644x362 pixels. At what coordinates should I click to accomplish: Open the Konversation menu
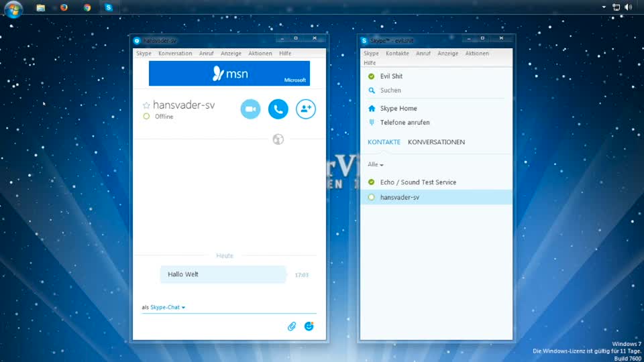point(175,54)
